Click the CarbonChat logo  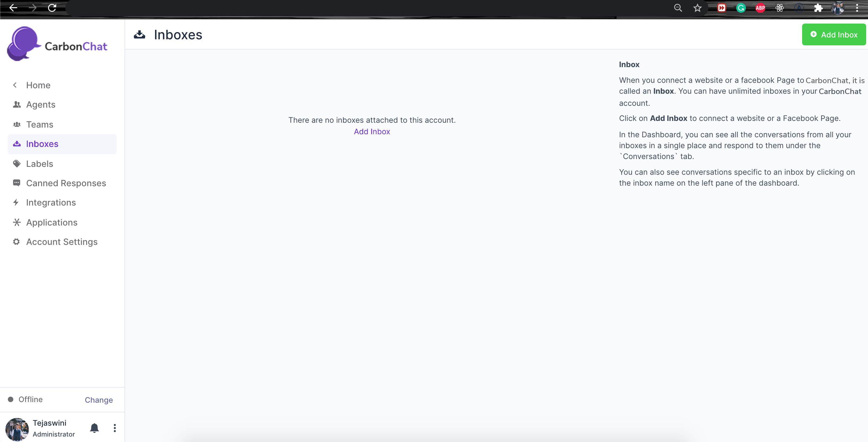pos(57,44)
